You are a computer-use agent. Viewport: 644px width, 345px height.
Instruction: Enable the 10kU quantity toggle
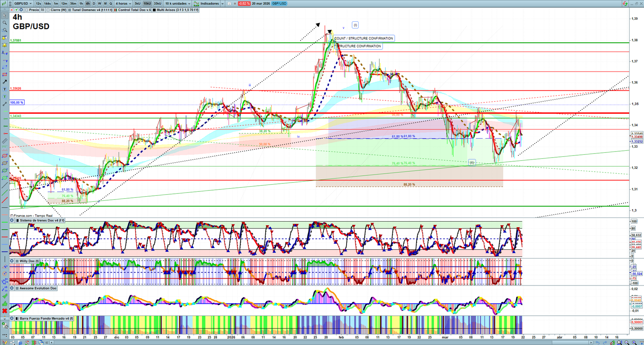click(x=147, y=4)
